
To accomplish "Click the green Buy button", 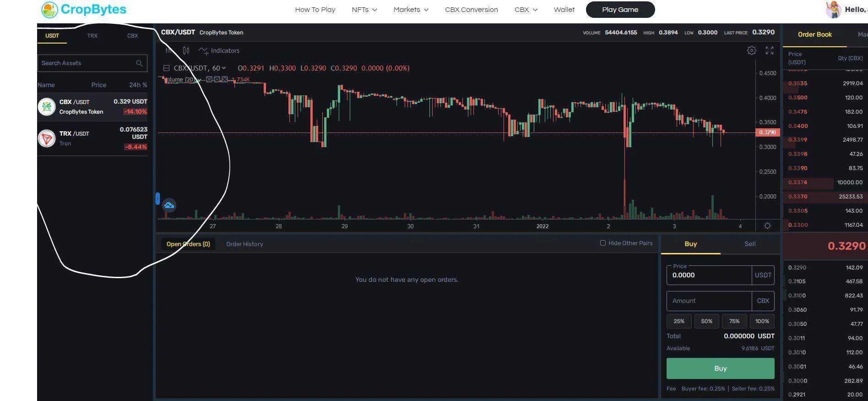I will pyautogui.click(x=721, y=368).
